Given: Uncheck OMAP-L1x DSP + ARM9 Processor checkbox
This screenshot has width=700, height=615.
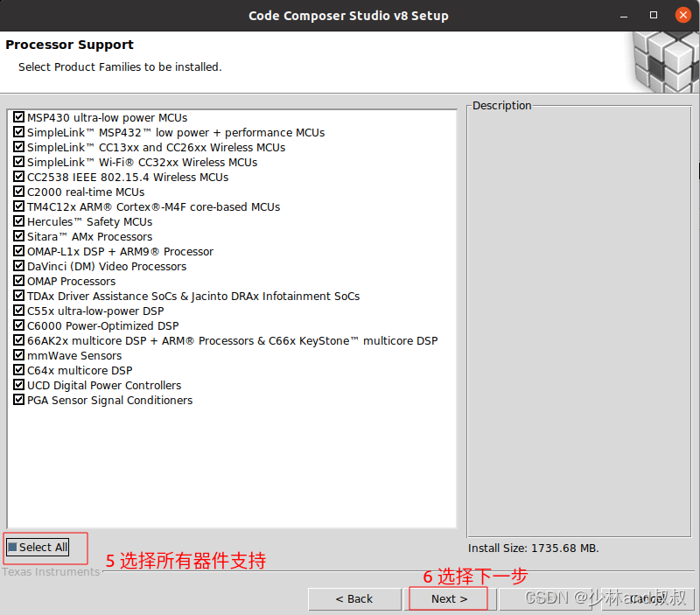Looking at the screenshot, I should point(18,250).
